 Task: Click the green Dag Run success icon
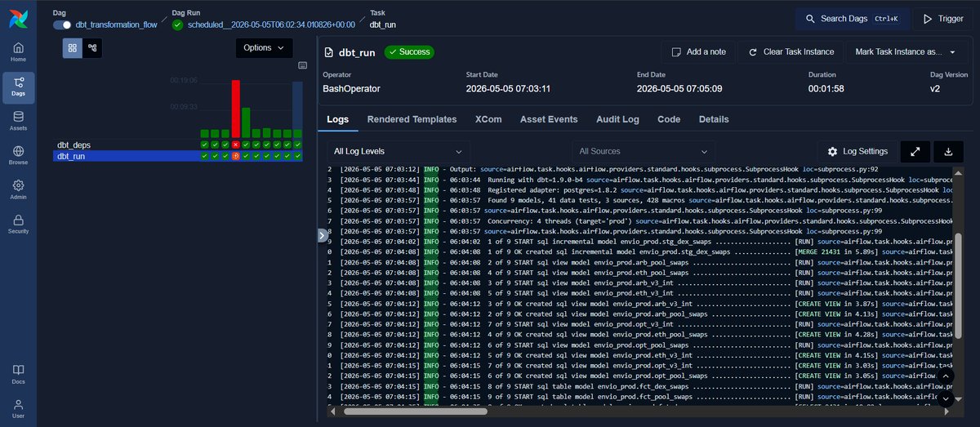click(177, 24)
